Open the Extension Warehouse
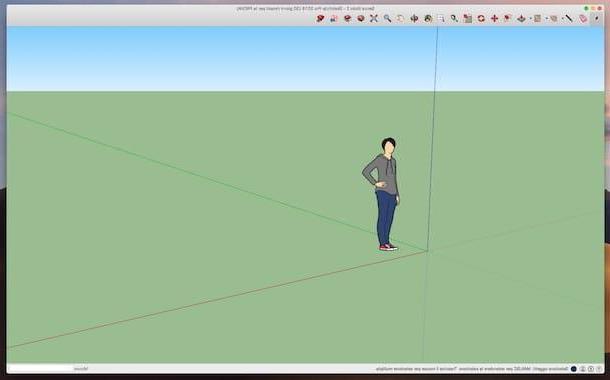The width and height of the screenshot is (610, 380). click(347, 18)
